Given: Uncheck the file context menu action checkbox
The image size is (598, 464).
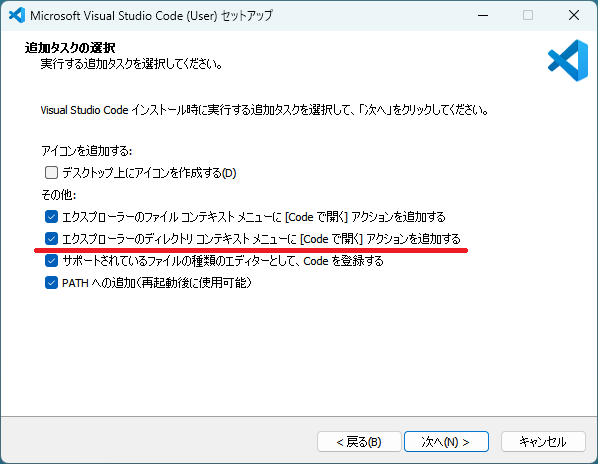Looking at the screenshot, I should (x=51, y=217).
